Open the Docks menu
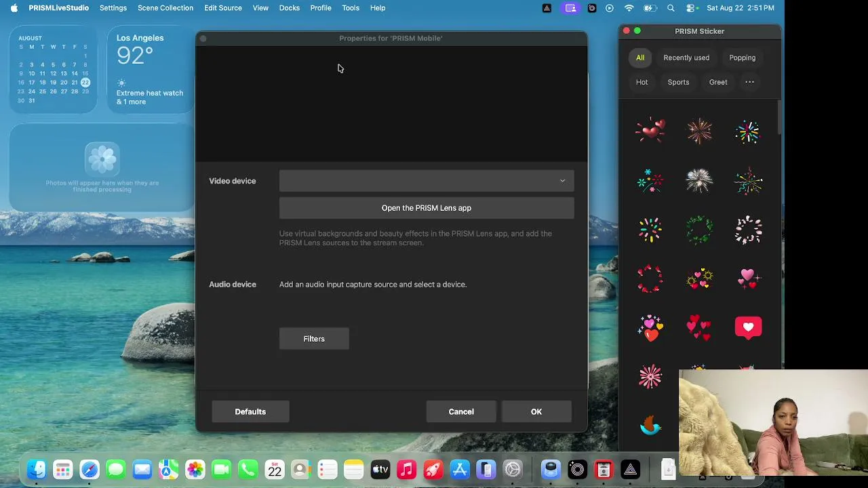Viewport: 868px width, 488px height. click(290, 8)
